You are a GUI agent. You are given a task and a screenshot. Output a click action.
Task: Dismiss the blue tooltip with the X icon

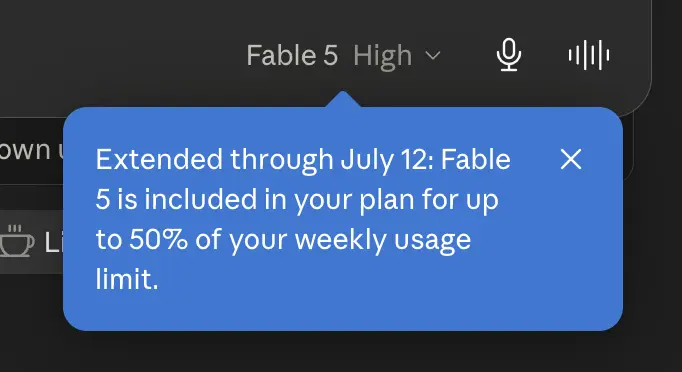(571, 159)
